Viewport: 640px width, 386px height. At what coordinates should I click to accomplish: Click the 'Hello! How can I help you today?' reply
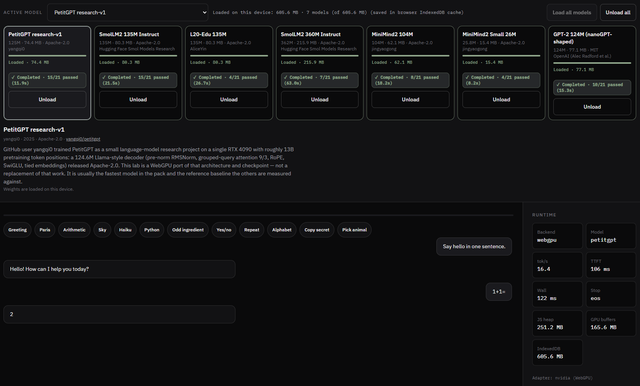pos(120,269)
